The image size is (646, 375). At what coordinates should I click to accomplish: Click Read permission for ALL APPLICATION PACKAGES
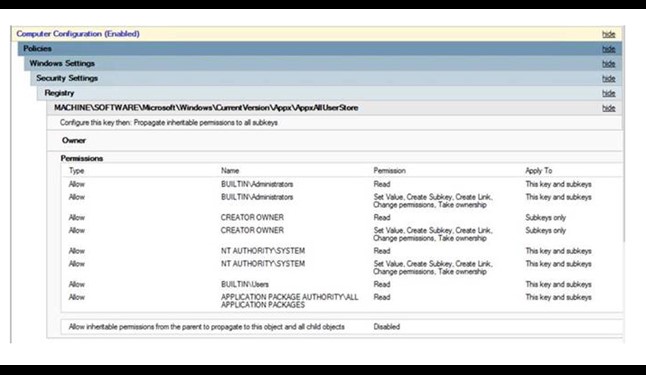tap(382, 297)
